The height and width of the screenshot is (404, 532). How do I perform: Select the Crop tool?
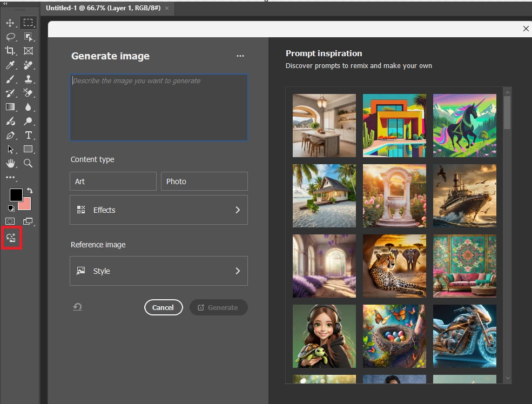[x=10, y=51]
